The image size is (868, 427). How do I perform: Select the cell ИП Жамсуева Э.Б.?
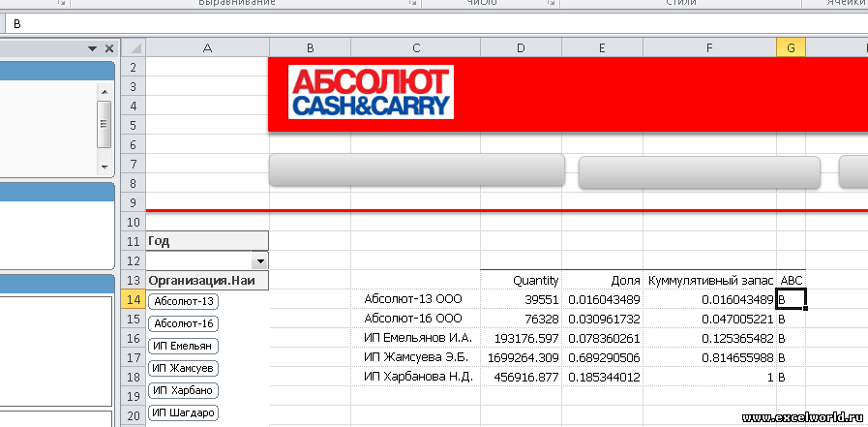416,358
